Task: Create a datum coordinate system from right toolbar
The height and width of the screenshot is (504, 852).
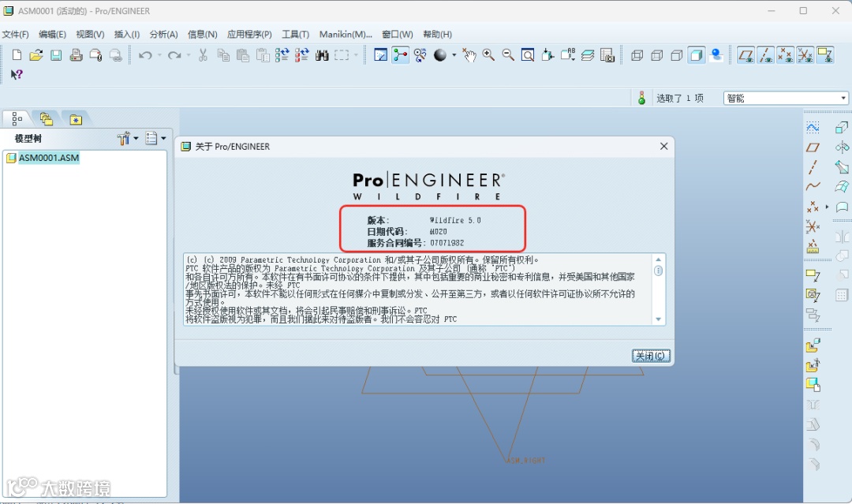Action: tap(813, 226)
